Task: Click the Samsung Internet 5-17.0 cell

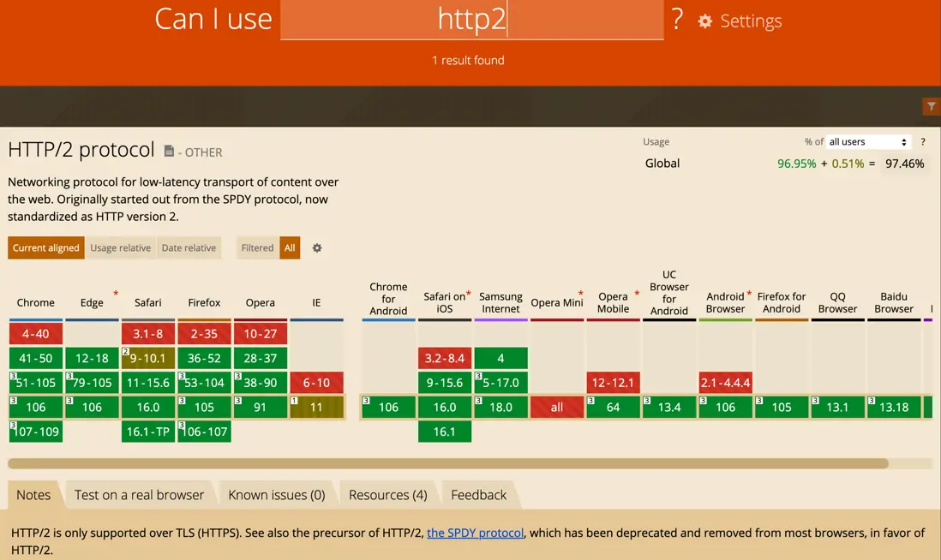Action: point(501,383)
